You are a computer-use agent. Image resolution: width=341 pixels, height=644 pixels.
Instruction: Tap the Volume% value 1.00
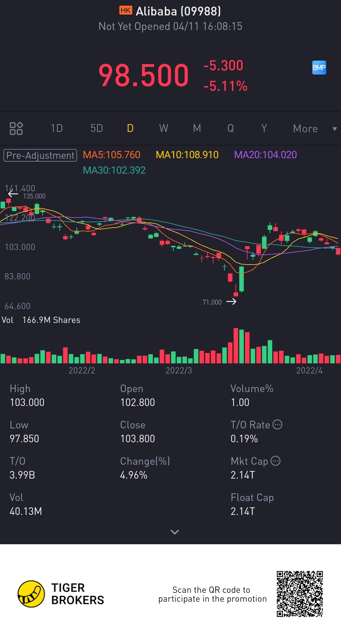[x=240, y=402]
